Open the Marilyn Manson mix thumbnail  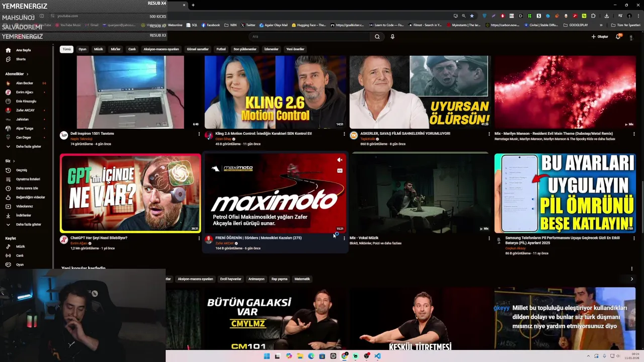coord(565,92)
